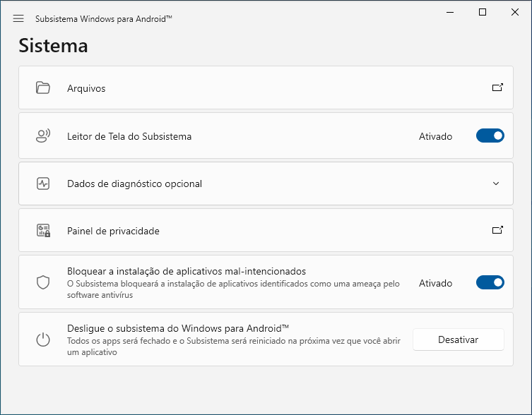Click the shield icon for app blocking
The image size is (532, 415).
pos(43,283)
